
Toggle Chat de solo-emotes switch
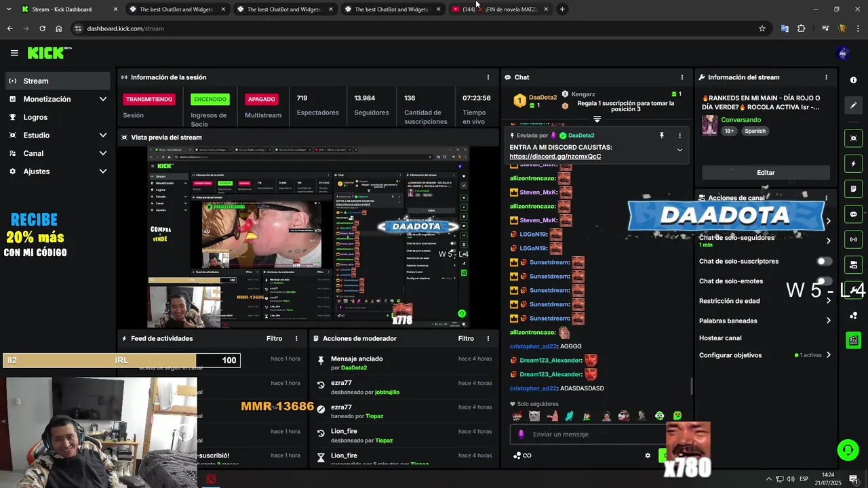click(x=824, y=281)
